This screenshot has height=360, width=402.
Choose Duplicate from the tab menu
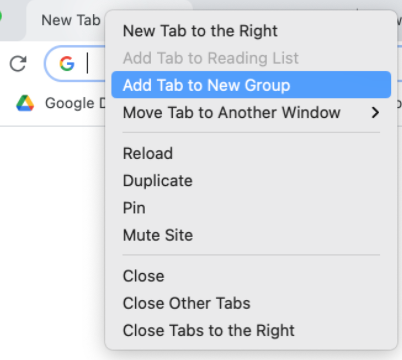[251, 181]
